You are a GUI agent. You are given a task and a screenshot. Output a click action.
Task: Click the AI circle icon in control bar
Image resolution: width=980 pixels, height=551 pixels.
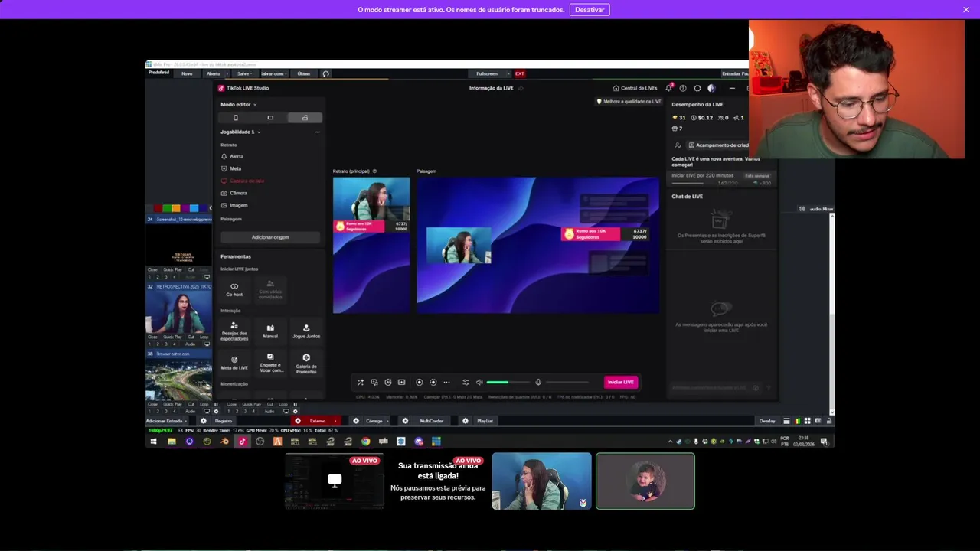pos(388,382)
